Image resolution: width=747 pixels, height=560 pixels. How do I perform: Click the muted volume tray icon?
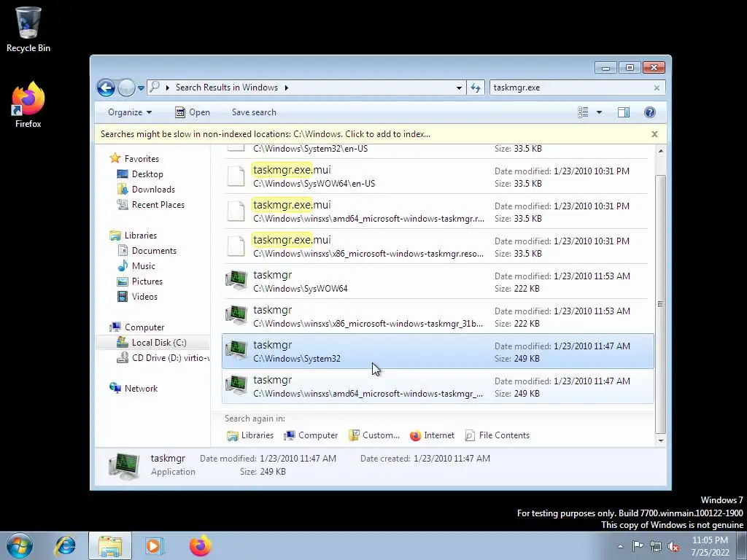point(673,546)
